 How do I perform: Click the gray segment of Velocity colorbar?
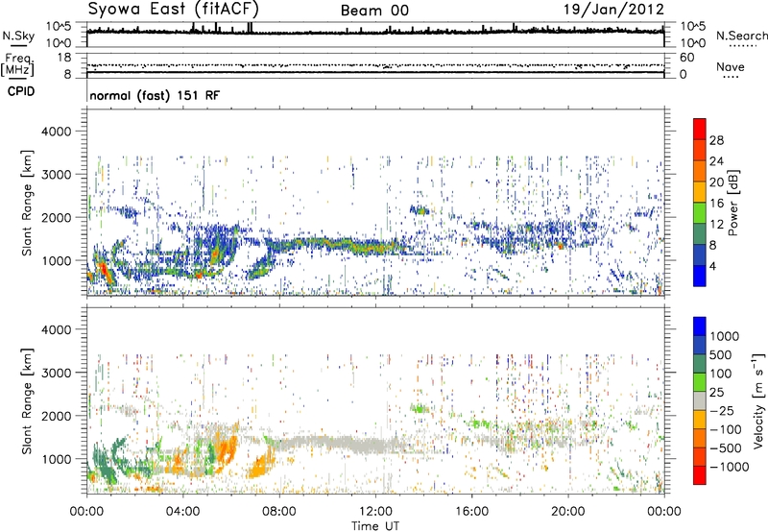(x=700, y=401)
